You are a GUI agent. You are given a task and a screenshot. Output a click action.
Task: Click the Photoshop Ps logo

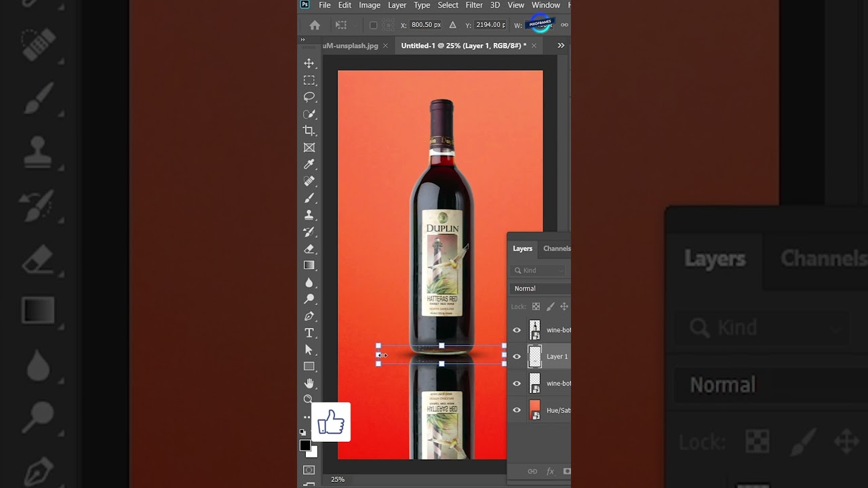tap(305, 5)
